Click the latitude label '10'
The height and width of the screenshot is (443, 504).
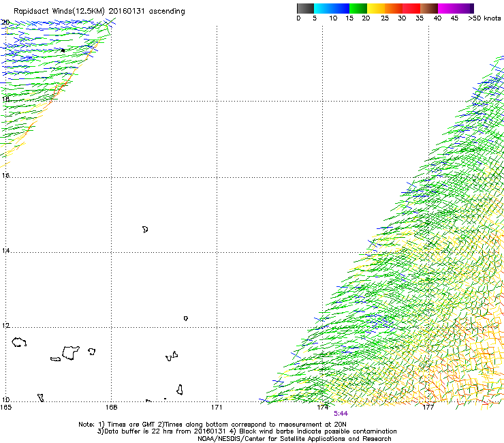[5, 400]
